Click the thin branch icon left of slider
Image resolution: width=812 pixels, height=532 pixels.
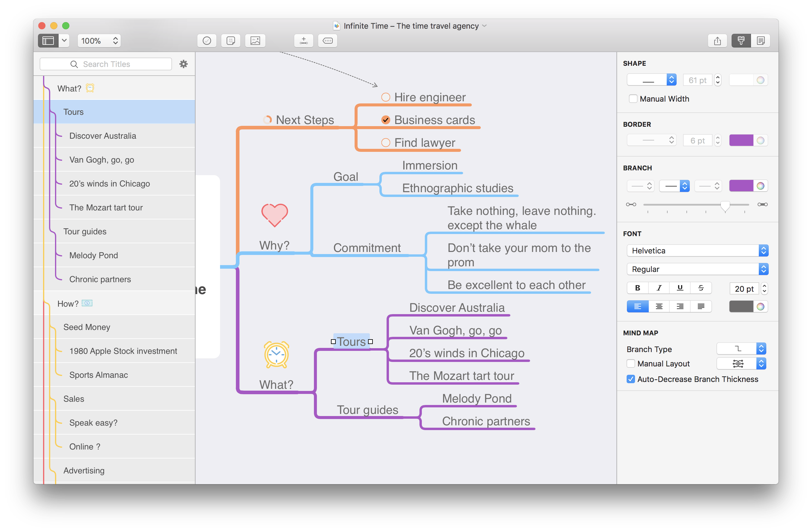coord(631,205)
